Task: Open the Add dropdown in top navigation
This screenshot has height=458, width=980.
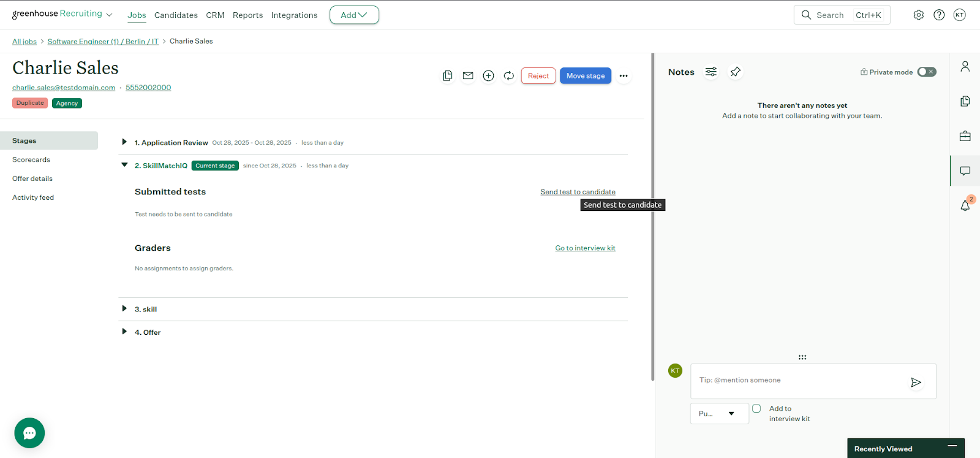Action: click(354, 15)
